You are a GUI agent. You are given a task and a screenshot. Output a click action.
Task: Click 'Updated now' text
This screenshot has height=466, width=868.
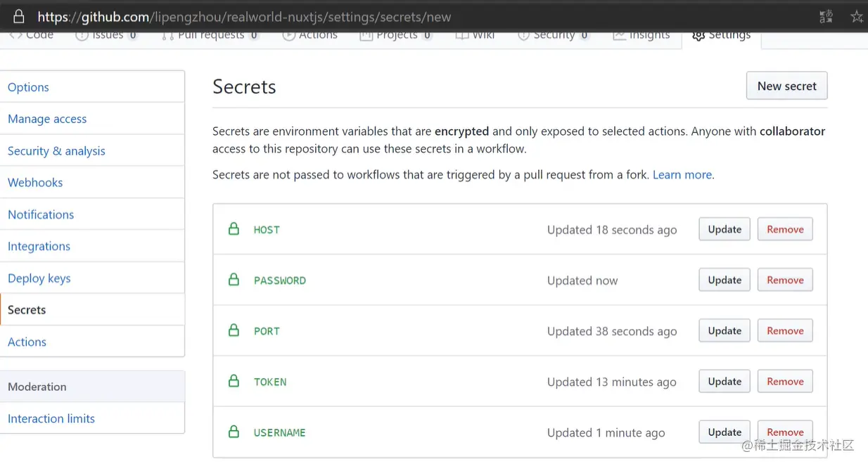[582, 280]
